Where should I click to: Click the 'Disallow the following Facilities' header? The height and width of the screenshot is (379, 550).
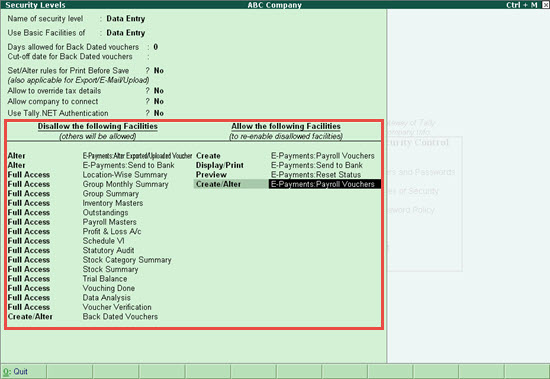98,126
